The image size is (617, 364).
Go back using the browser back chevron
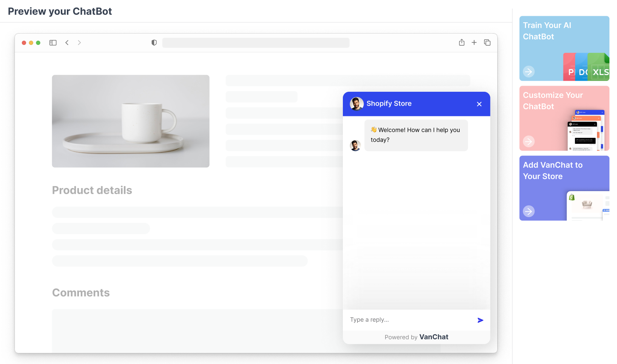(x=67, y=43)
